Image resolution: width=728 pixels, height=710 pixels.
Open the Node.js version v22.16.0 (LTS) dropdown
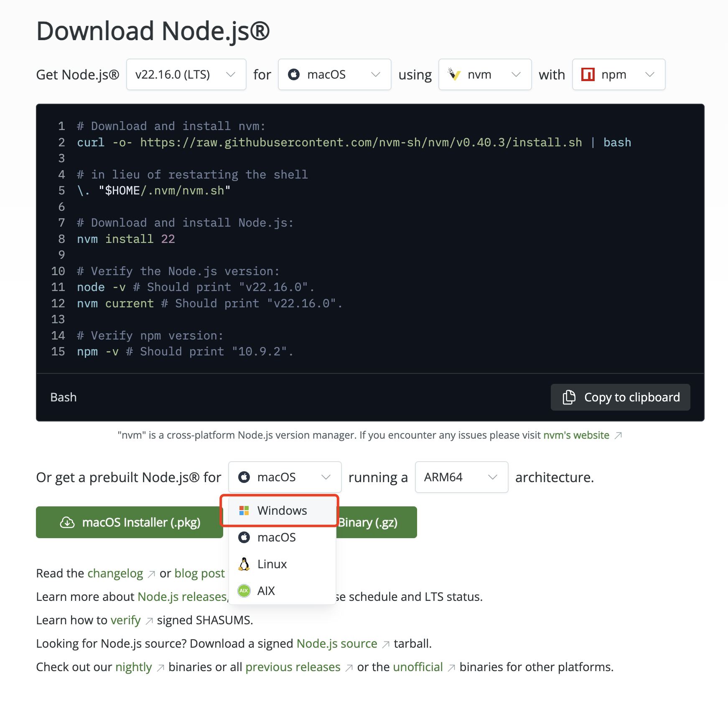(x=186, y=74)
